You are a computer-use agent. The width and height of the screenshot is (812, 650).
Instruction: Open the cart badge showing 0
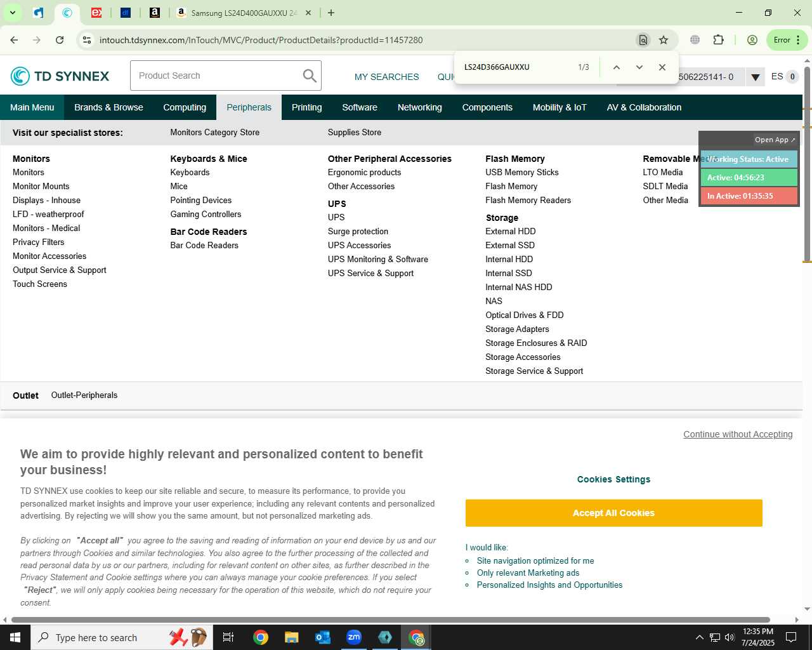coord(792,77)
